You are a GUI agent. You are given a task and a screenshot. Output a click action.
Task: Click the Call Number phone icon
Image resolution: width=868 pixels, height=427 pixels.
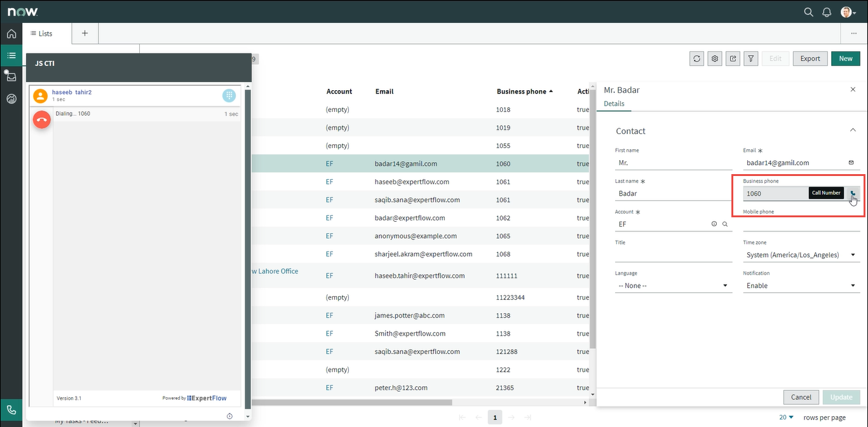coord(853,194)
